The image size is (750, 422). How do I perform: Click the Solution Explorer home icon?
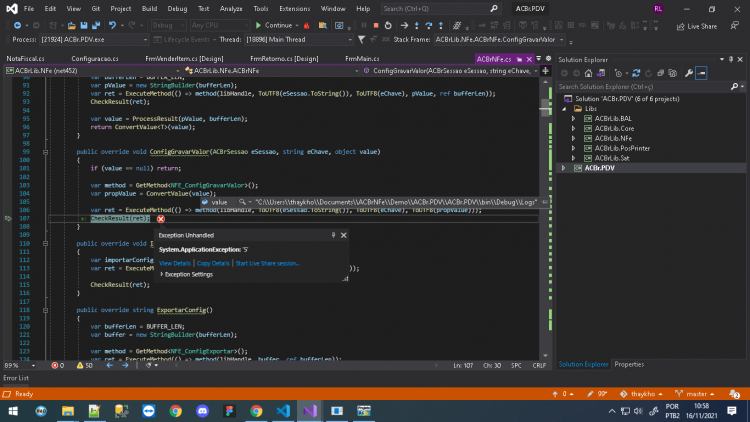(588, 73)
